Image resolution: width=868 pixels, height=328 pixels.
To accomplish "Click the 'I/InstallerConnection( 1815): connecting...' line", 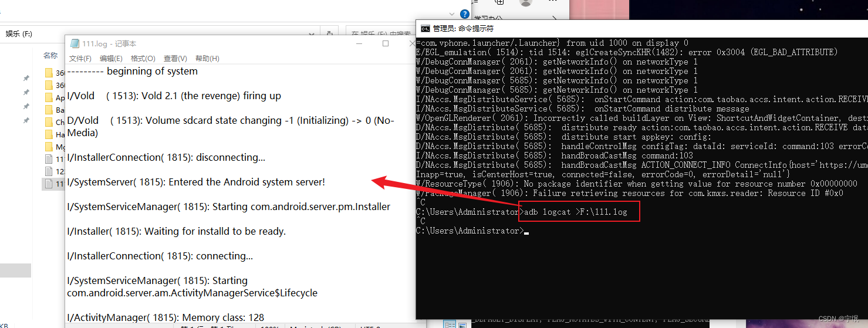I will point(160,256).
